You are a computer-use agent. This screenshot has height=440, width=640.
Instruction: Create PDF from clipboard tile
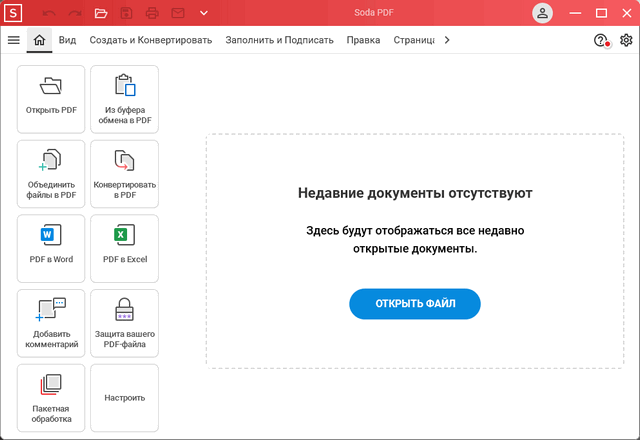(x=124, y=98)
